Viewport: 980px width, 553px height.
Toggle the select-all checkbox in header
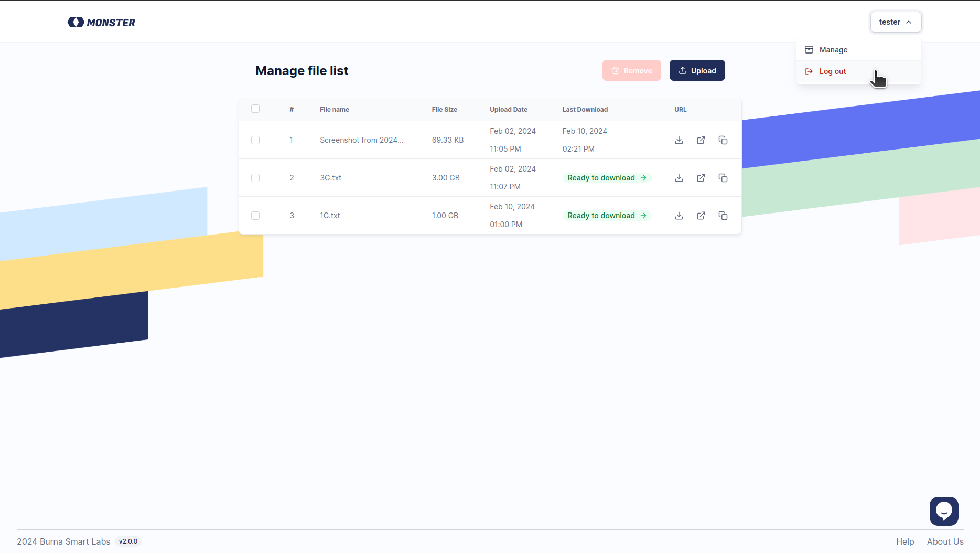[x=255, y=109]
